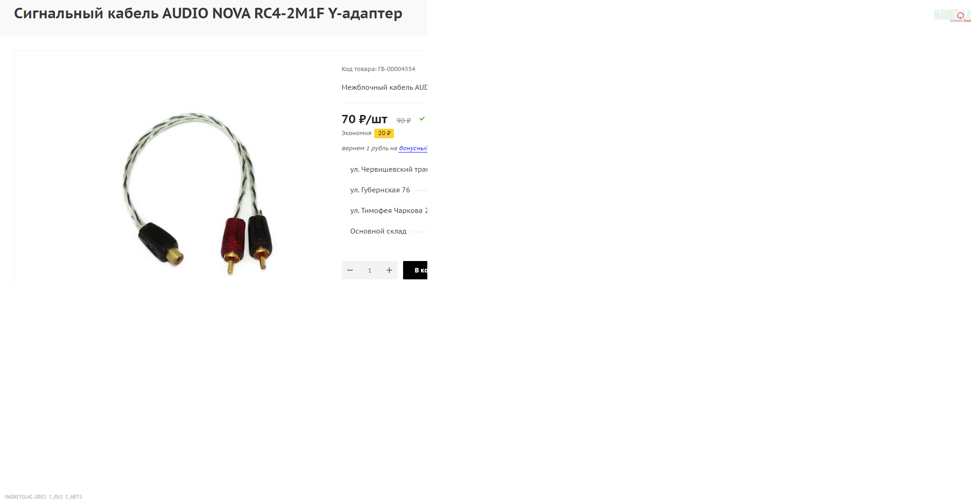Screen dimensions: 980x501
Task: Focus the quantity input field
Action: pyautogui.click(x=370, y=270)
